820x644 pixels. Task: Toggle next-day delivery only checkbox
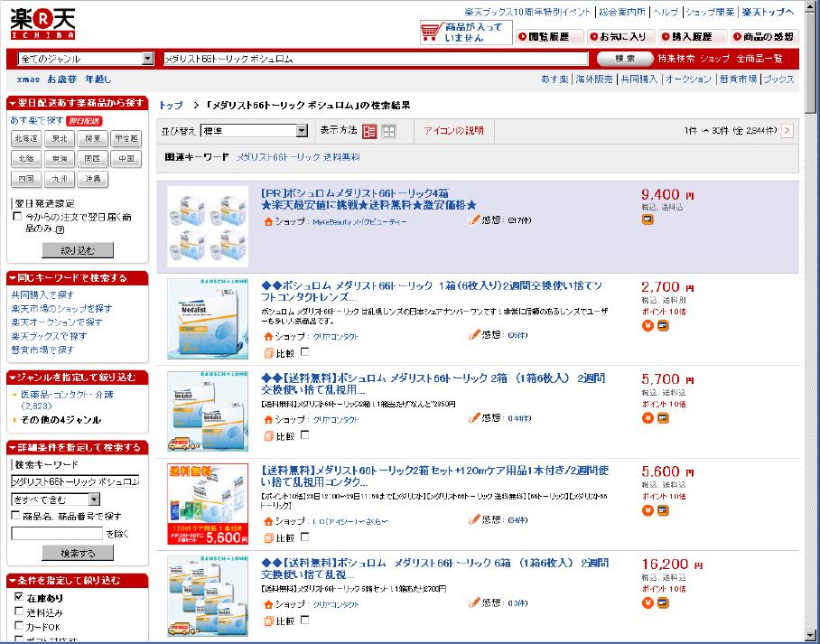[x=17, y=216]
